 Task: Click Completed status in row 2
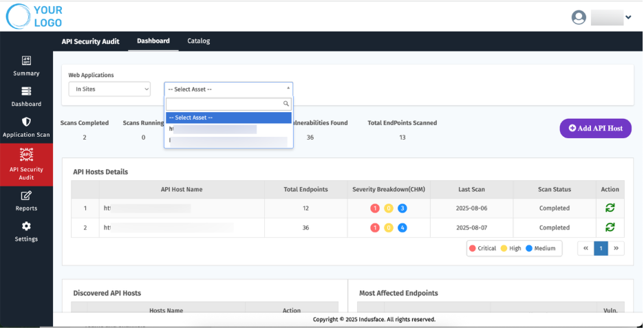point(555,228)
